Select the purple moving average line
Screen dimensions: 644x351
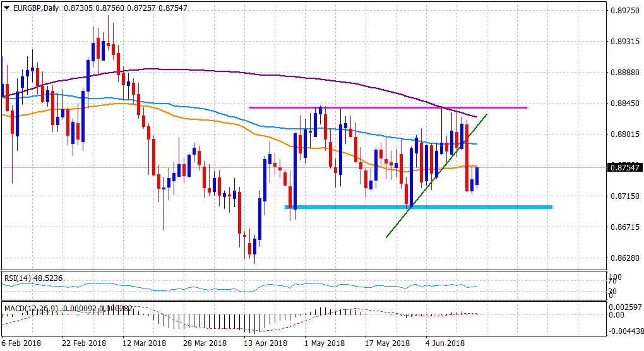pos(189,70)
